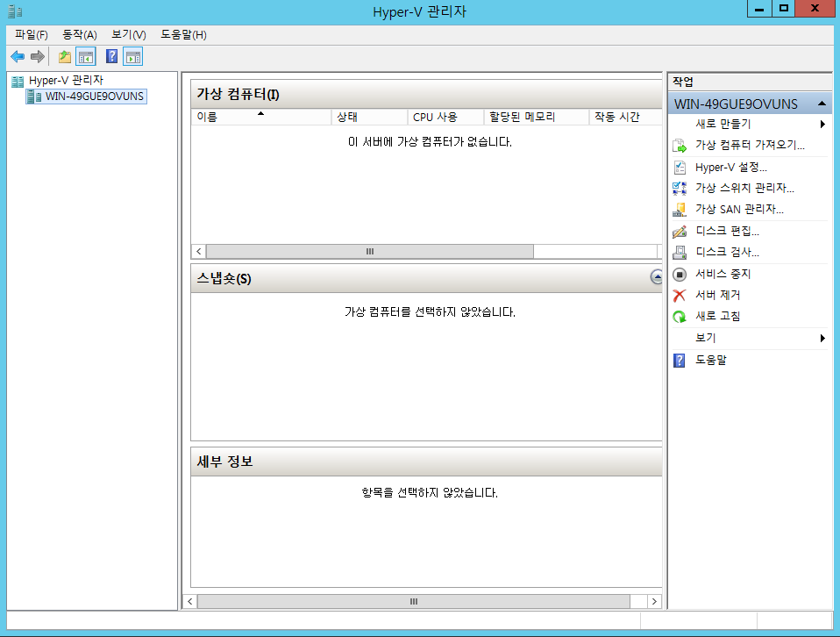The width and height of the screenshot is (840, 637).
Task: Sort by the 상태 column header
Action: tap(370, 117)
